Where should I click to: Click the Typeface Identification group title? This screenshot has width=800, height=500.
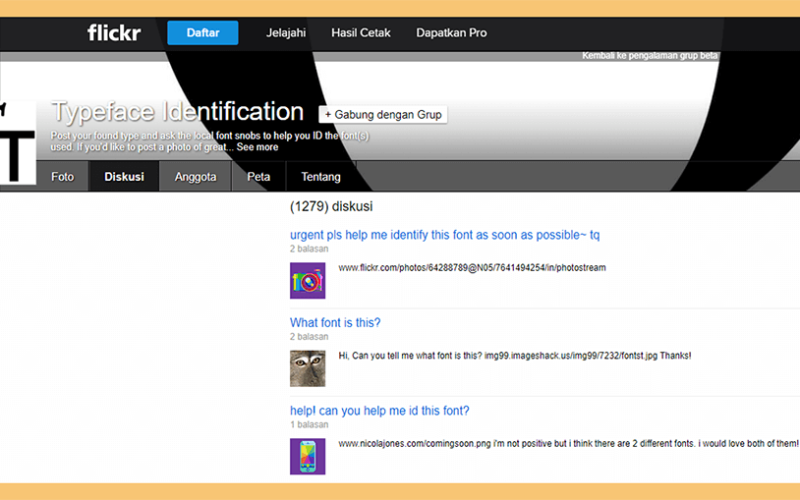click(178, 111)
